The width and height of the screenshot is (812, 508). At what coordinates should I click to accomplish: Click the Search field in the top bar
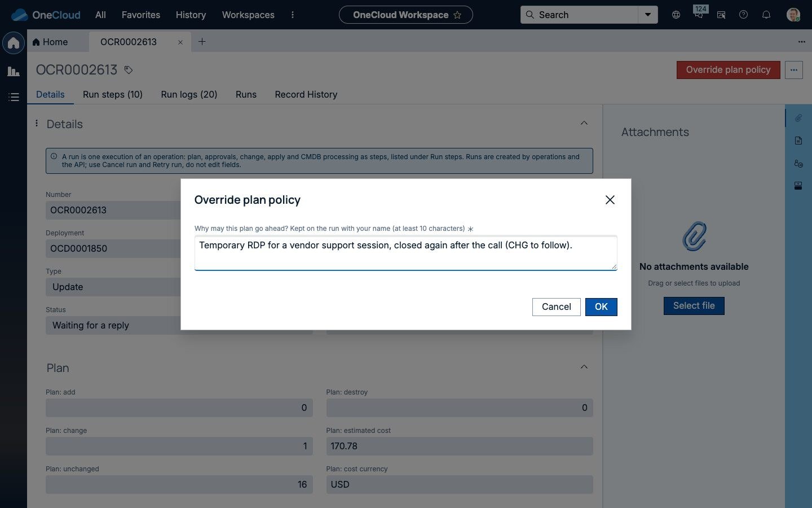tap(580, 15)
